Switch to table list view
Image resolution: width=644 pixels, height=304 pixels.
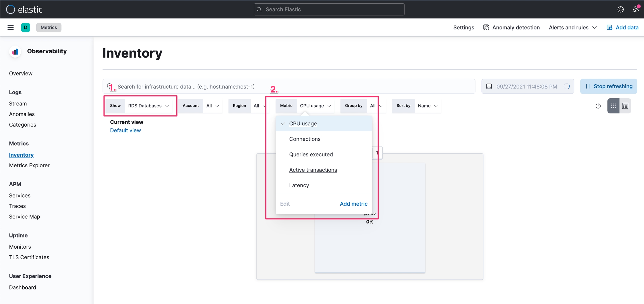(625, 106)
